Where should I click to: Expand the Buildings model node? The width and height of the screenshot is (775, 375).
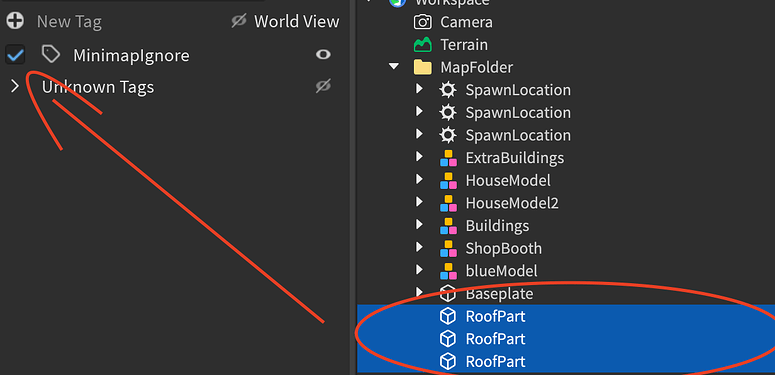point(419,225)
